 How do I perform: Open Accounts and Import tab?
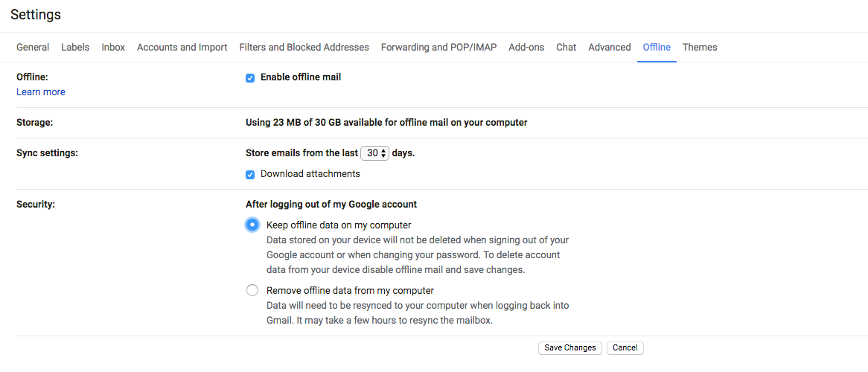(182, 48)
